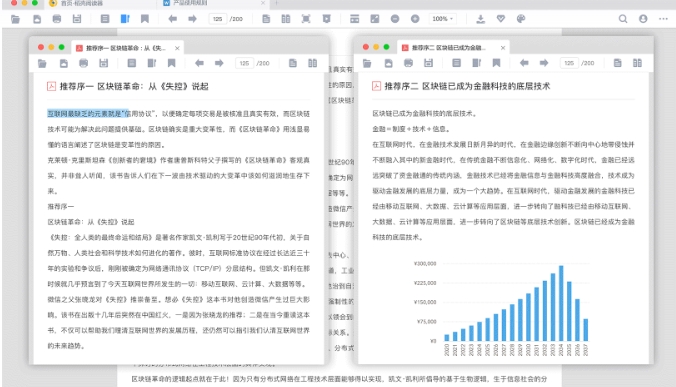
Task: Print the document from main toolbar
Action: pos(57,19)
